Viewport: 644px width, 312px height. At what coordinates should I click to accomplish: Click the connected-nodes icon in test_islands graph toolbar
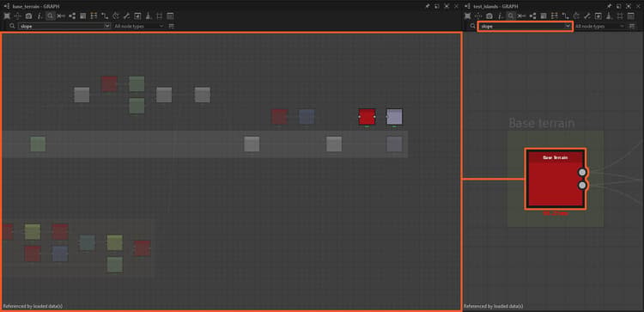tap(532, 16)
